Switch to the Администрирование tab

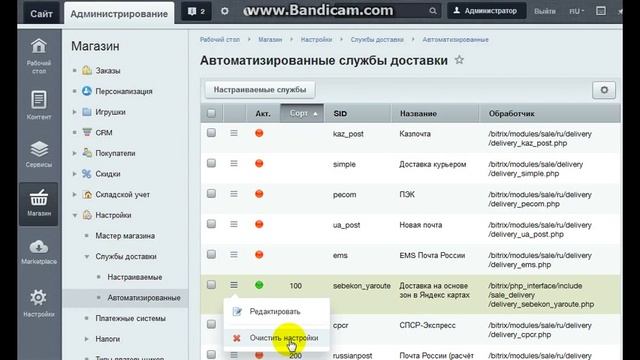pos(119,13)
